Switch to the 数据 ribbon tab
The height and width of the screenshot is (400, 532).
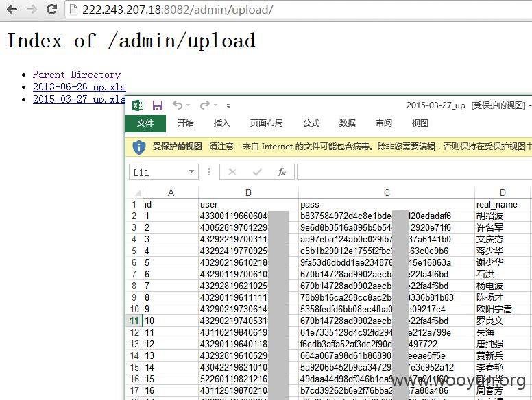348,123
